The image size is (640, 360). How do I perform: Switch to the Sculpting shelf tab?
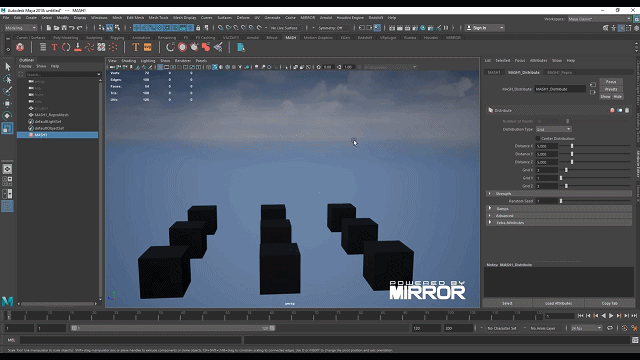pyautogui.click(x=94, y=38)
